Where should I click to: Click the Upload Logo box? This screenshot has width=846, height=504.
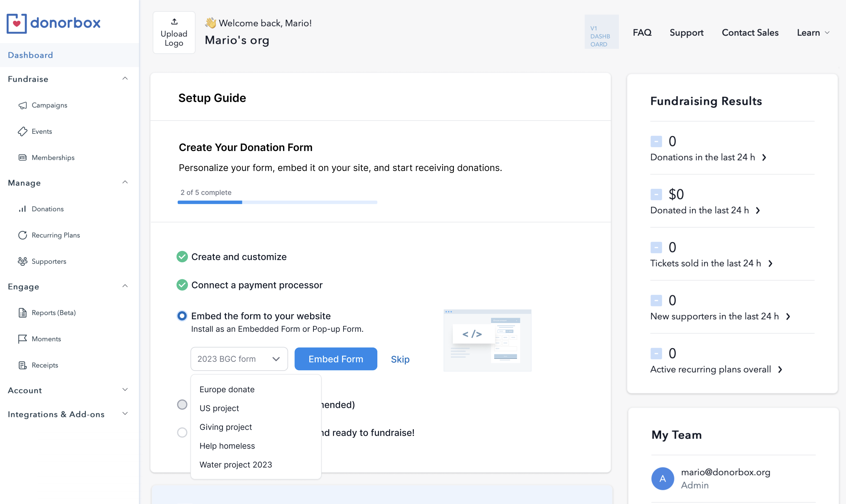tap(174, 33)
